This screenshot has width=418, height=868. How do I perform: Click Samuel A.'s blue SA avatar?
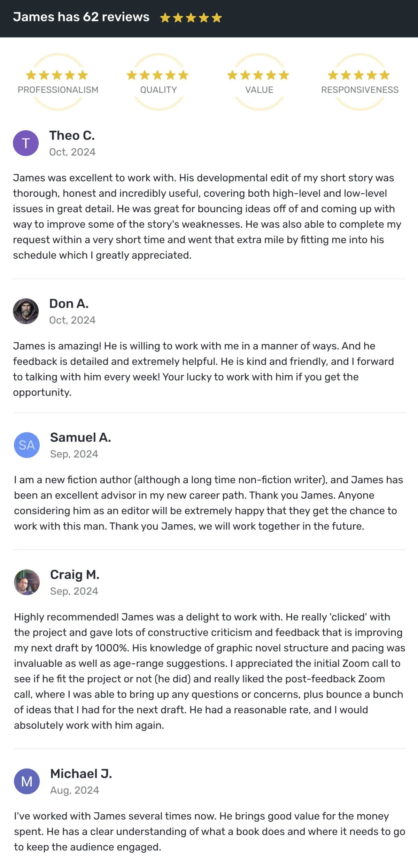point(27,445)
